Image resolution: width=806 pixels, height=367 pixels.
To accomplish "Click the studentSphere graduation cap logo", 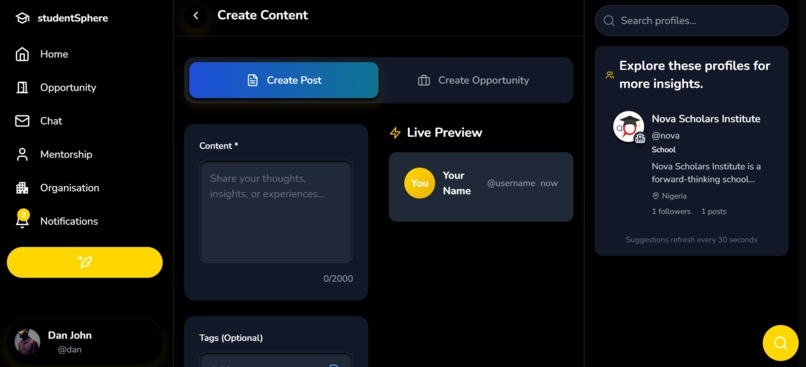I will (22, 19).
